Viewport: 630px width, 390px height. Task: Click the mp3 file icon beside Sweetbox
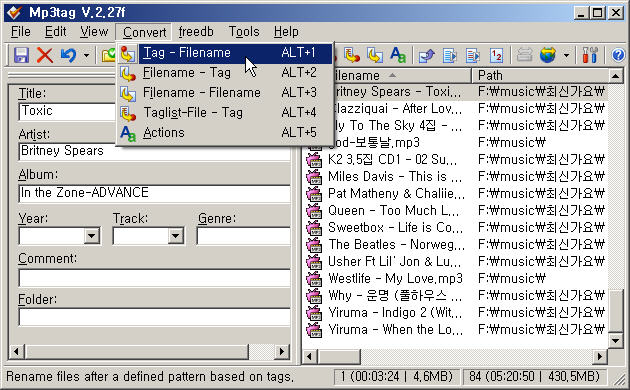click(314, 228)
